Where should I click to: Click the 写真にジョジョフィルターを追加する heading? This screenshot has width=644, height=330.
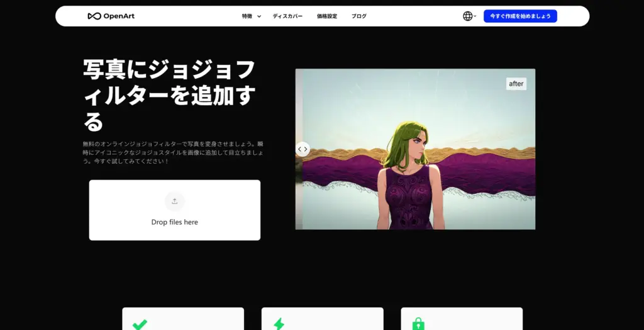[x=169, y=95]
